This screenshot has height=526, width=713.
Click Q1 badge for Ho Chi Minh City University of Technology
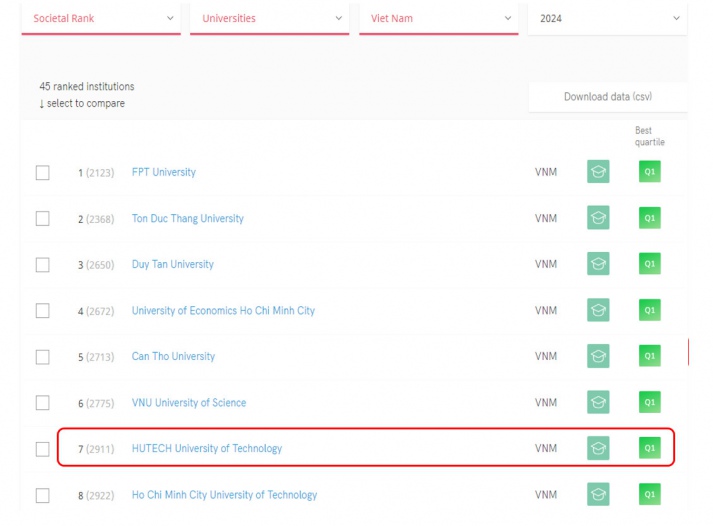click(x=649, y=494)
